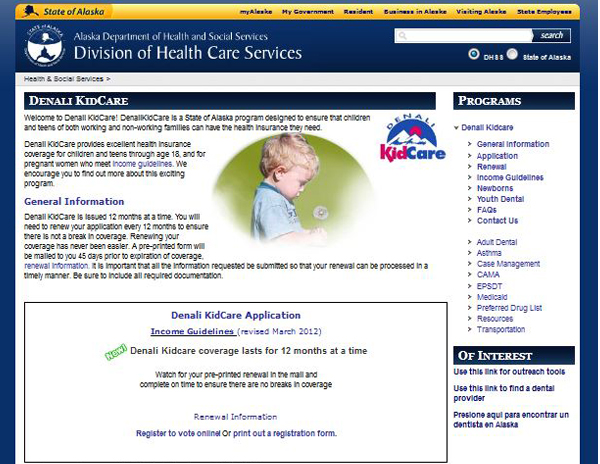The image size is (600, 464).
Task: Click the Denali KidCare mountain logo
Action: pyautogui.click(x=412, y=138)
